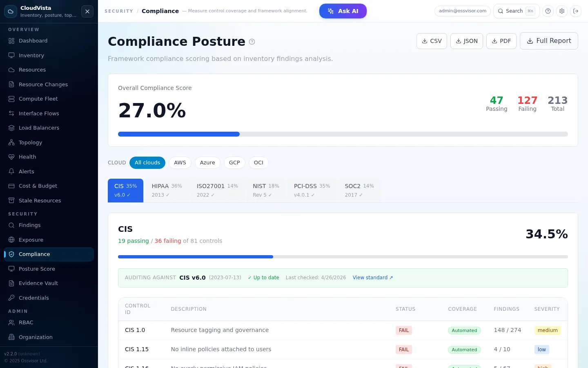This screenshot has height=368, width=588.
Task: Click the Search field in the top bar
Action: click(517, 11)
